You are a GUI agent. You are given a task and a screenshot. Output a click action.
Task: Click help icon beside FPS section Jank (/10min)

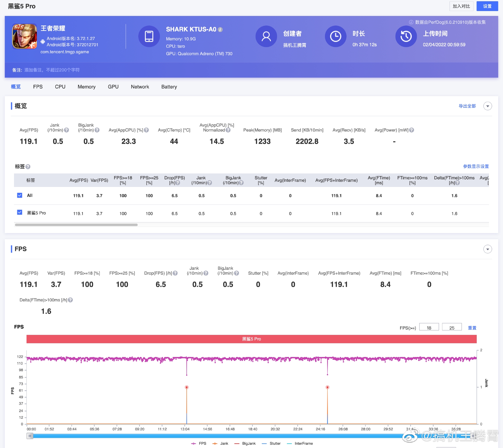[x=206, y=273]
